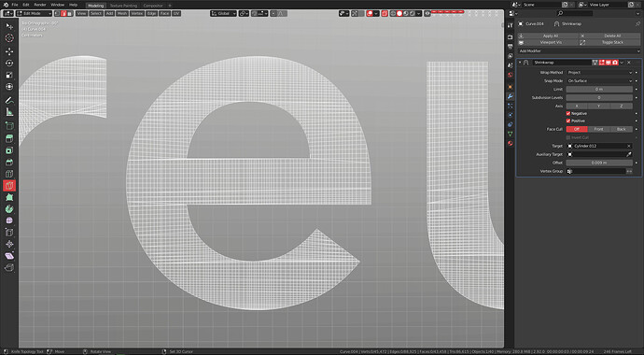The width and height of the screenshot is (644, 355).
Task: Open the File menu
Action: pos(15,5)
